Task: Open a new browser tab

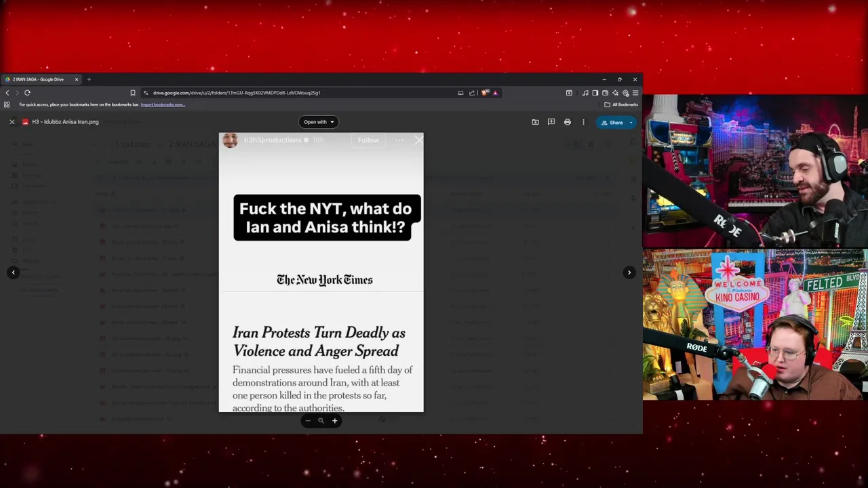Action: 89,79
